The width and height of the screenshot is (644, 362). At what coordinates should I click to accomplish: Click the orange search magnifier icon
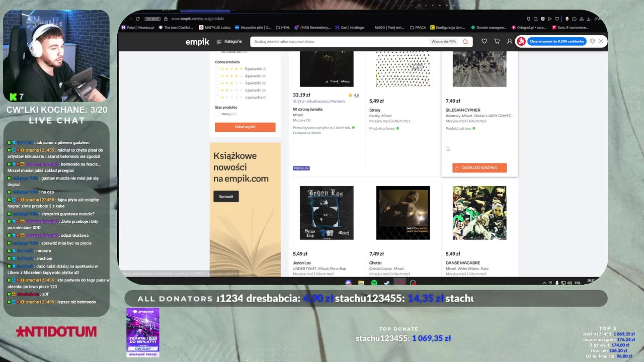pos(465,42)
